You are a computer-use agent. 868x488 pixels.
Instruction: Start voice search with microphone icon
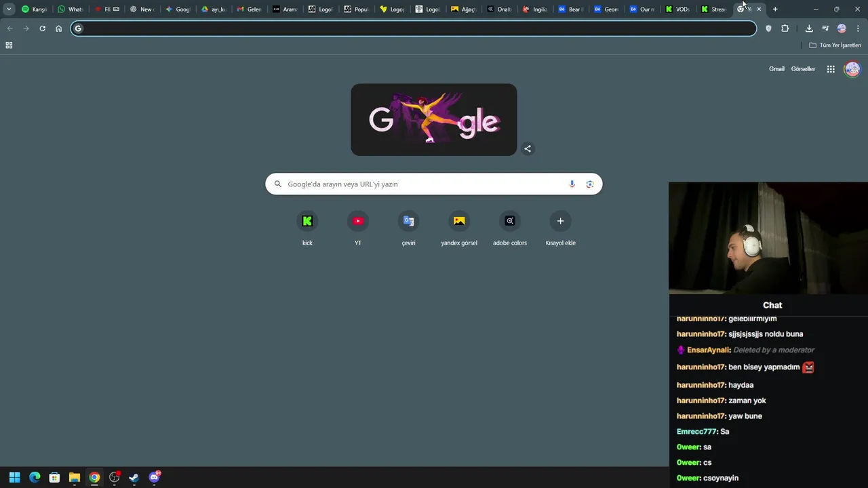point(572,184)
